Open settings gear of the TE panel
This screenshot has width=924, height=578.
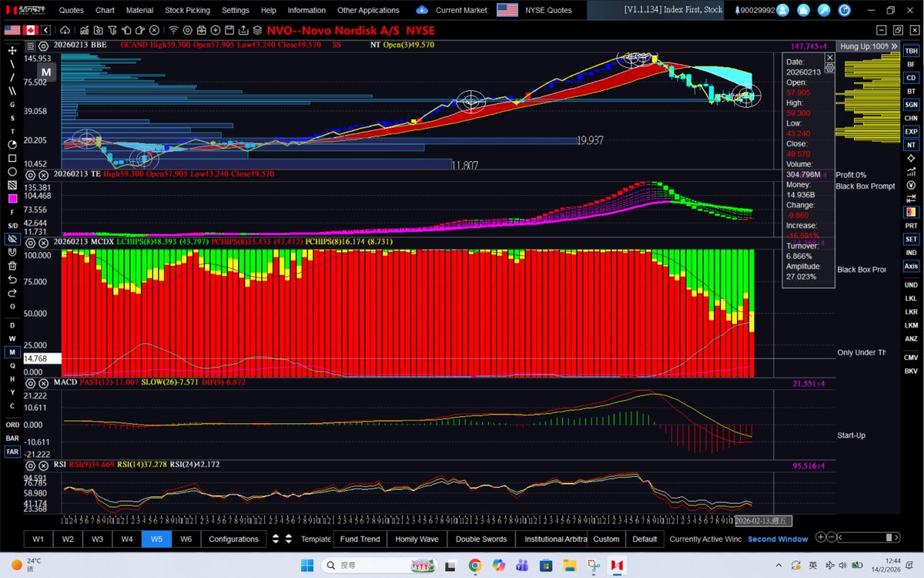point(31,175)
